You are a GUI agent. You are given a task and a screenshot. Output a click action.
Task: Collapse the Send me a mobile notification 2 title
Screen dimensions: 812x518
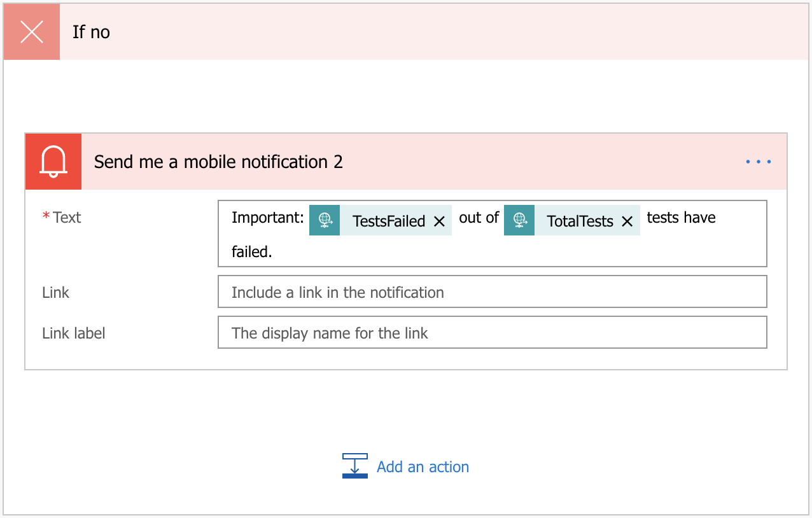(218, 162)
